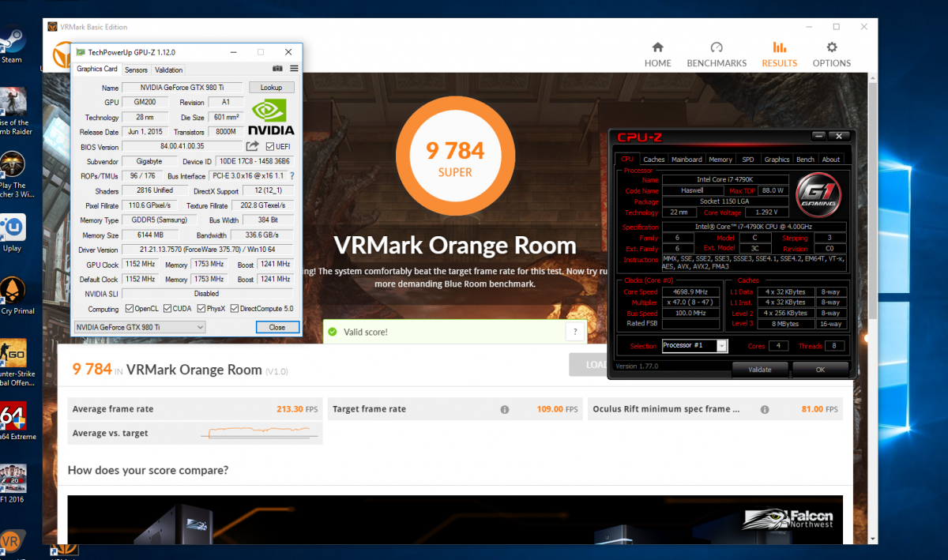The width and height of the screenshot is (948, 560).
Task: Click the 9 784 SUPER score circle
Action: point(455,156)
